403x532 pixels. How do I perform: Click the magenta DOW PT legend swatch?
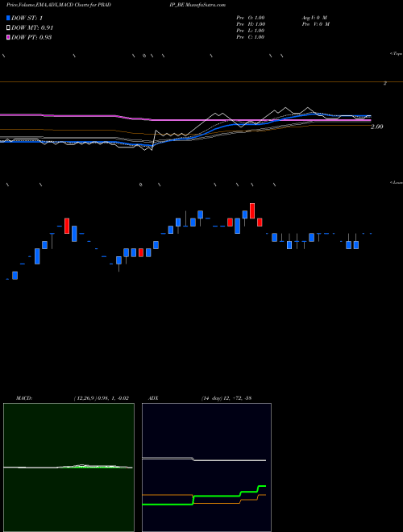(x=9, y=37)
